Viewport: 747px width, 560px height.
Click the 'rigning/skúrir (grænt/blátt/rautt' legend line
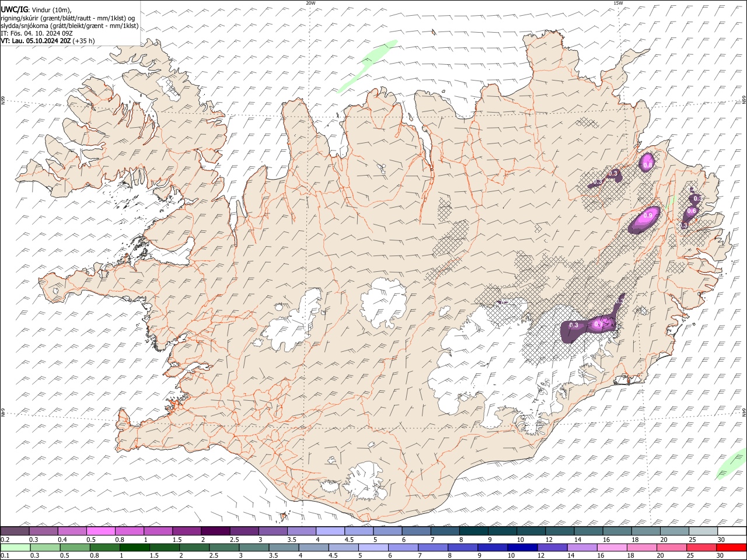(68, 18)
